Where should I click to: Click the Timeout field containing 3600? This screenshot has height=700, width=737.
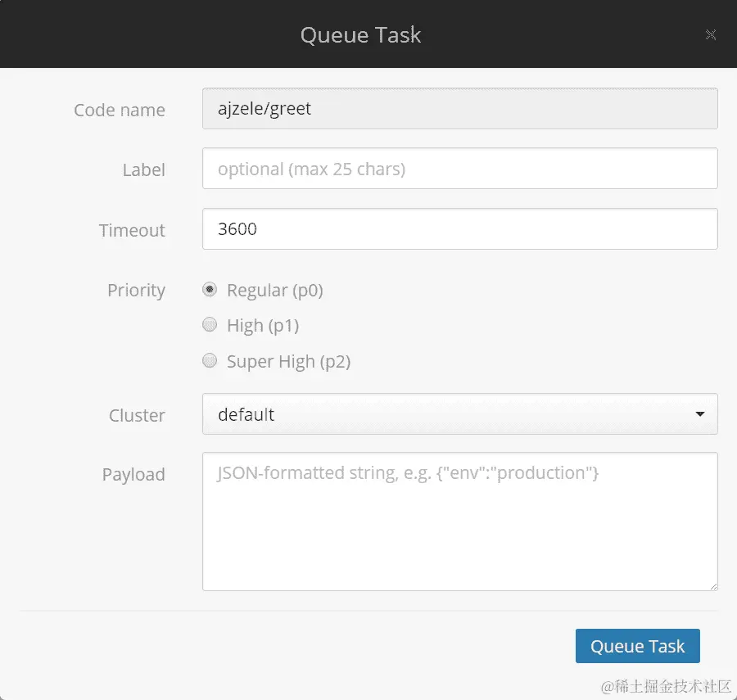[x=459, y=229]
